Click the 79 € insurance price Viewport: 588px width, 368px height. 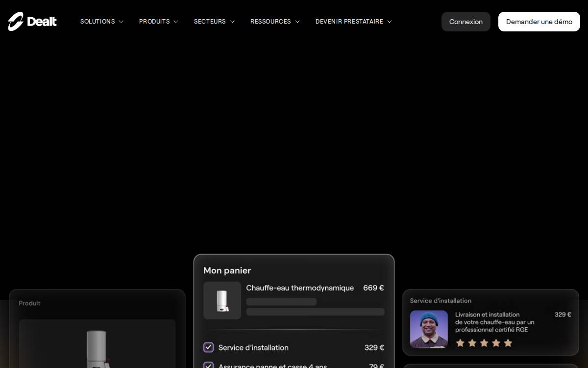point(377,366)
